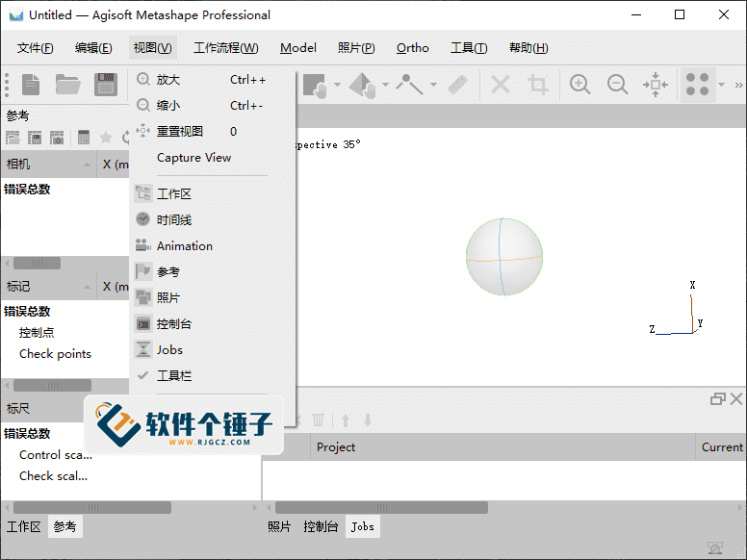
Task: Toggle the 时间线 pane from view menu
Action: pyautogui.click(x=212, y=219)
